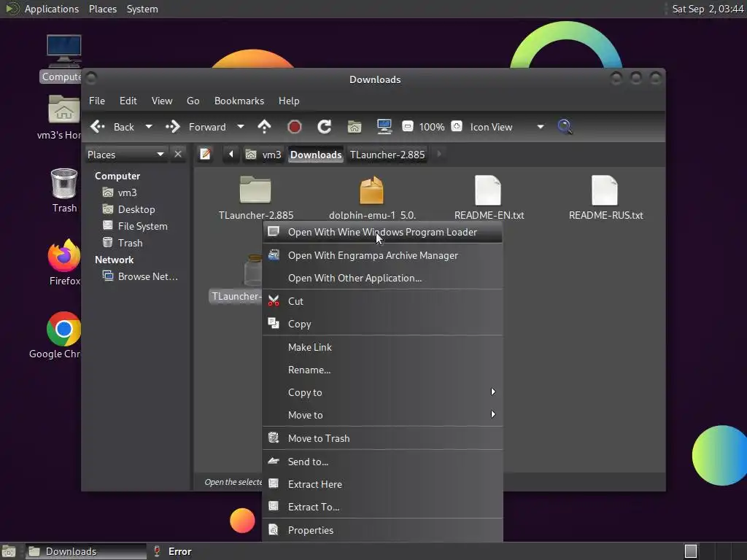Screen dimensions: 747x560
Task: Click the 100% zoom level button
Action: click(x=432, y=127)
